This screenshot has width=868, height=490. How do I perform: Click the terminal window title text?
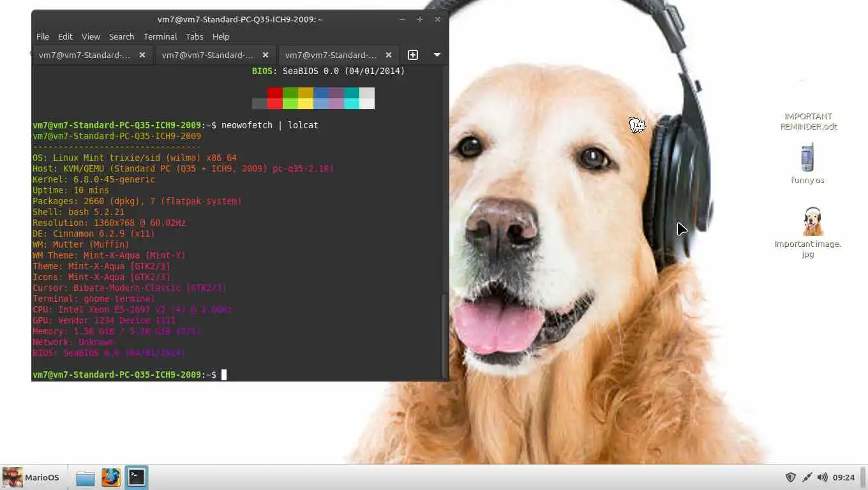click(240, 19)
